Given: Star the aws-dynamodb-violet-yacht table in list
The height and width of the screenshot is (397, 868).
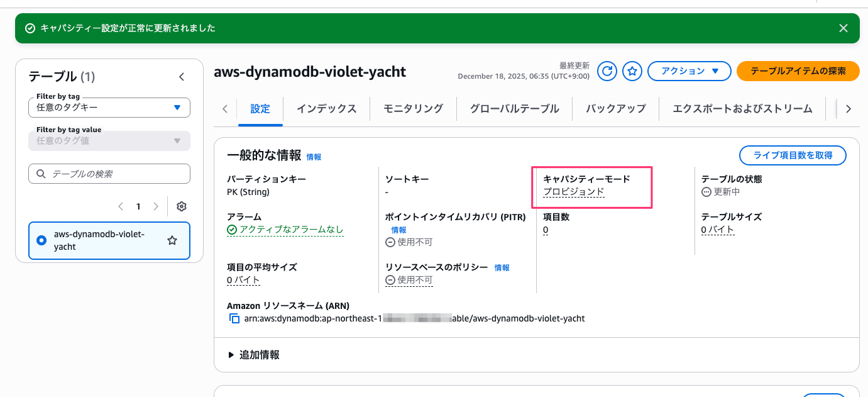Looking at the screenshot, I should click(x=172, y=240).
